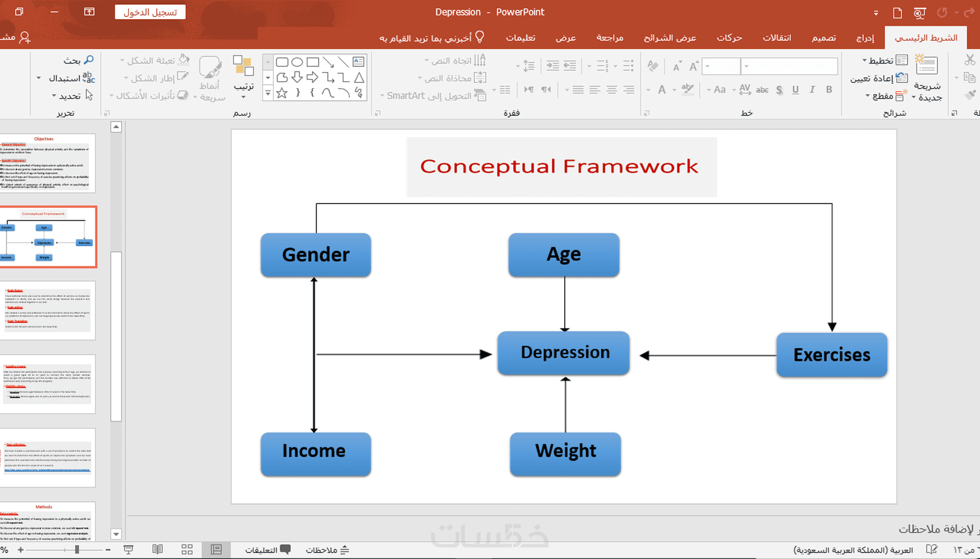Screen dimensions: 980x559
Task: Go to the مراجعة review tab
Action: [610, 38]
